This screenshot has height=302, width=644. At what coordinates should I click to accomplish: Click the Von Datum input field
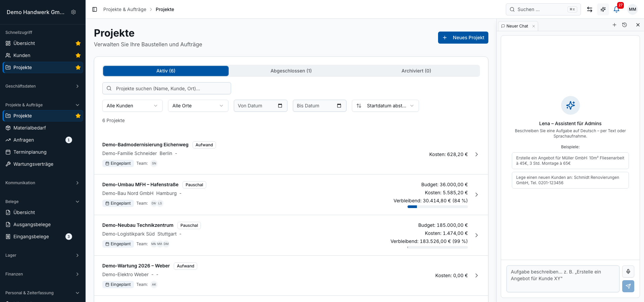point(261,106)
